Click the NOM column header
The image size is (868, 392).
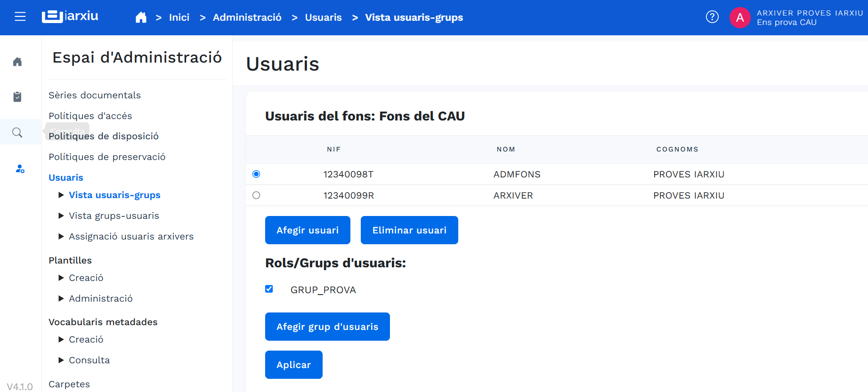pos(506,149)
